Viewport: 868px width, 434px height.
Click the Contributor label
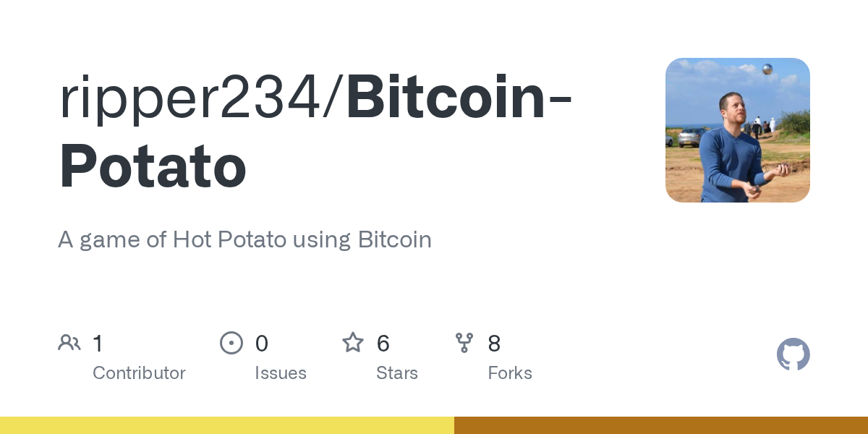tap(139, 373)
